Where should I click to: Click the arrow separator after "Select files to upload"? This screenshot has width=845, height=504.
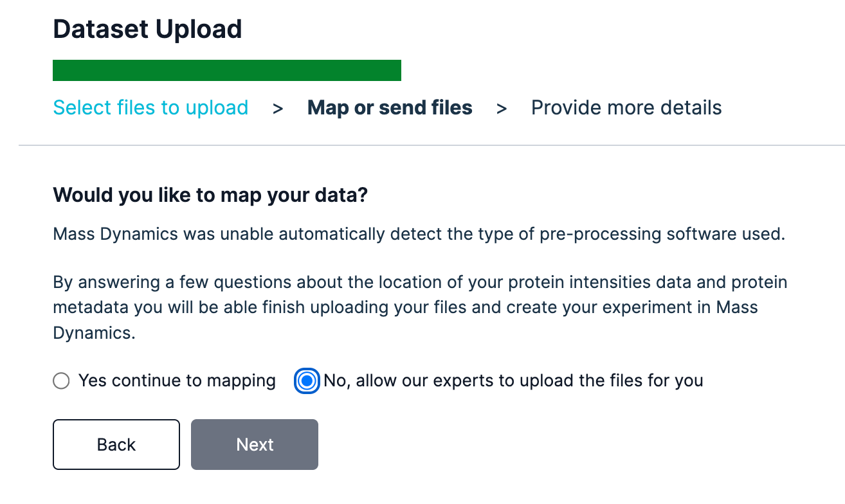(278, 109)
